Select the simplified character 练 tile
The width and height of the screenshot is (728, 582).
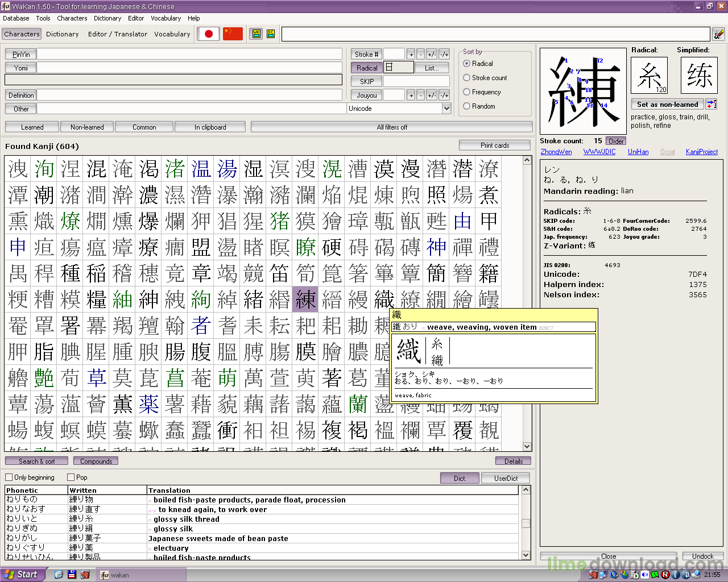(x=699, y=75)
